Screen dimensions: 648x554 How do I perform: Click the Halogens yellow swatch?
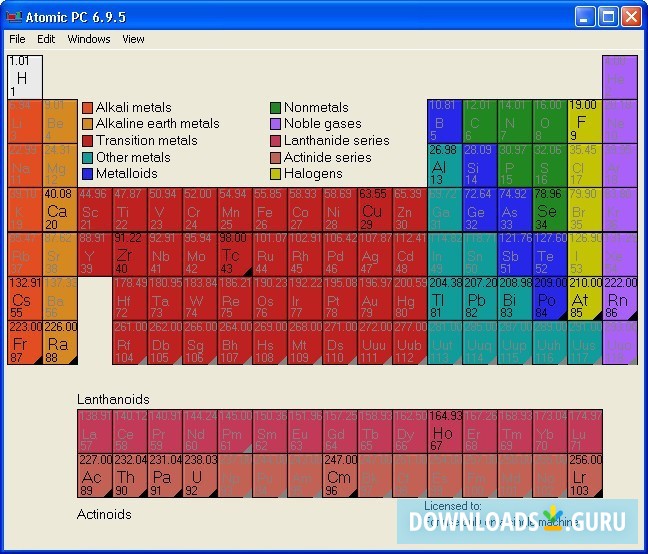pyautogui.click(x=275, y=174)
